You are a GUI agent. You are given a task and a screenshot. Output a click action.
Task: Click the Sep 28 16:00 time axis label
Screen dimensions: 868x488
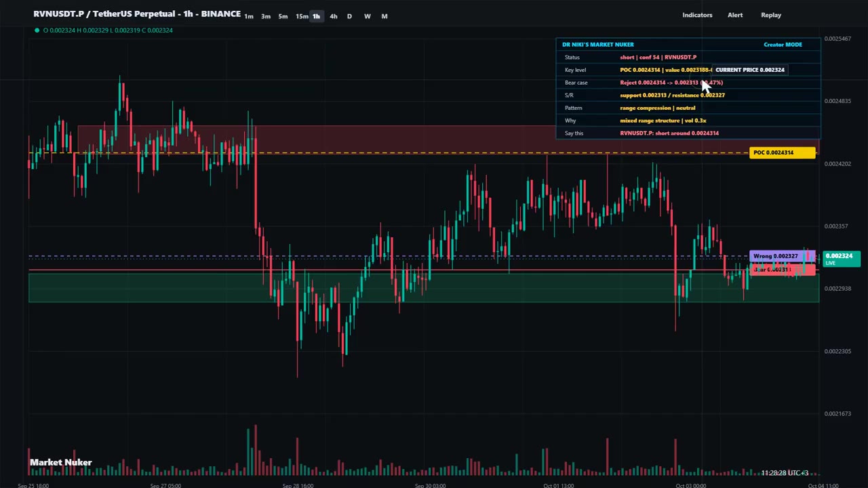(x=298, y=485)
